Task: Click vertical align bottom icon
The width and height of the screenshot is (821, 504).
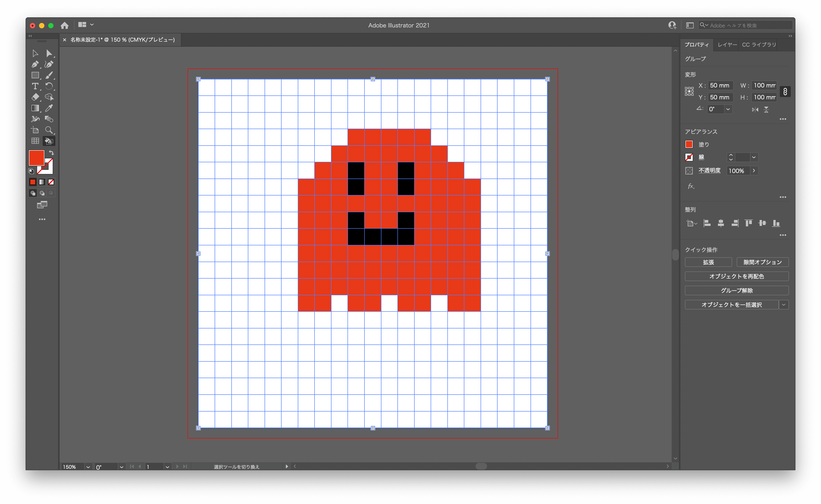Action: [776, 223]
